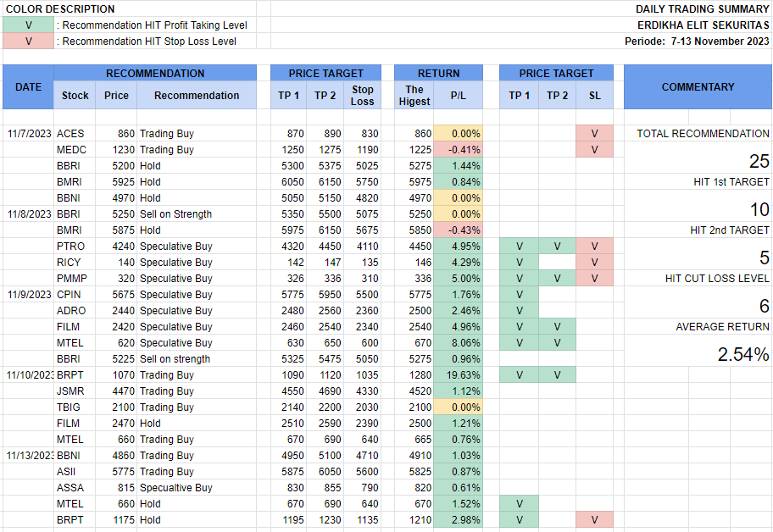Click the green V profit taking legend cell

28,25
